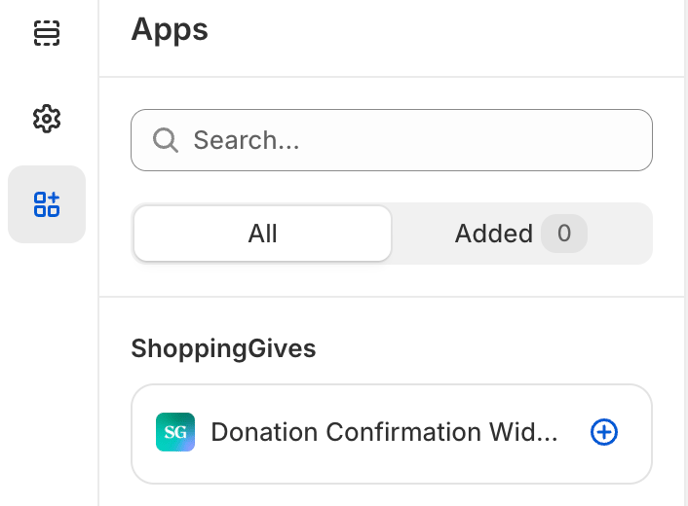688x506 pixels.
Task: Click the word Added in the segmented filter
Action: [494, 233]
